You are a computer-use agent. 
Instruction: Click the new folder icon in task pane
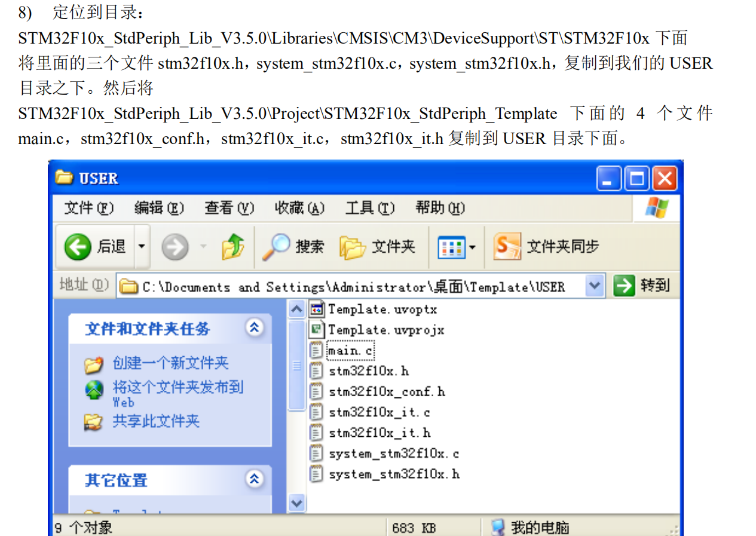(x=94, y=364)
